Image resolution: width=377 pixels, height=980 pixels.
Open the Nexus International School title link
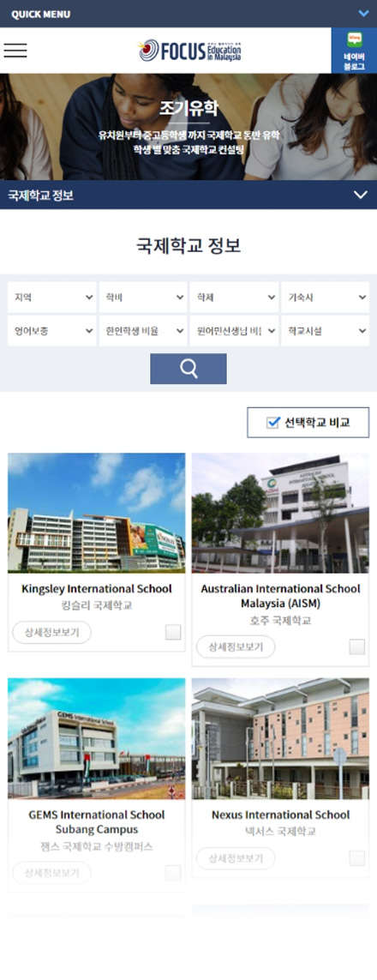(280, 815)
